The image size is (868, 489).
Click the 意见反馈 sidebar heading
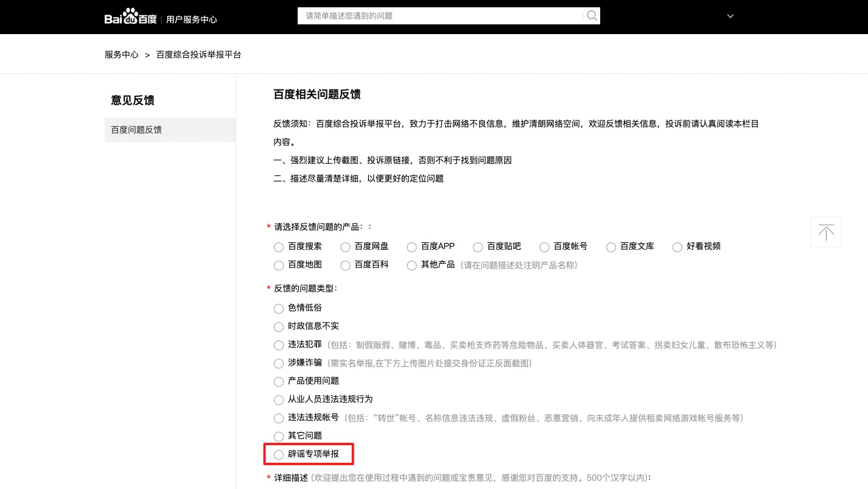[x=133, y=100]
